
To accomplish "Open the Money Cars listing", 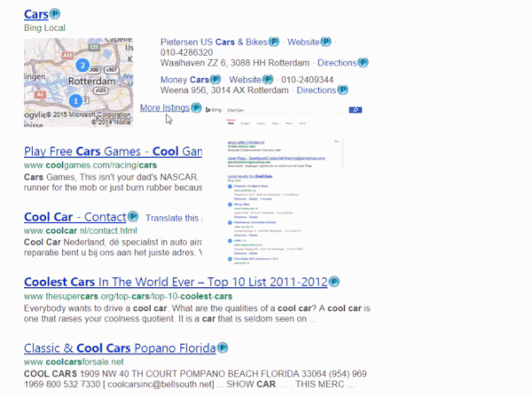I will [184, 80].
